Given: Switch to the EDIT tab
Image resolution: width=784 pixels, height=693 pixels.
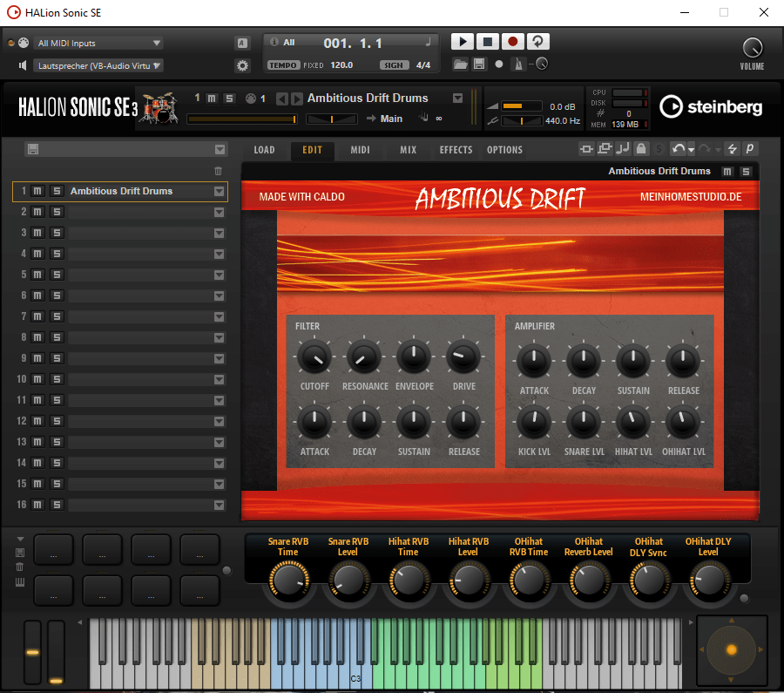Looking at the screenshot, I should [313, 150].
